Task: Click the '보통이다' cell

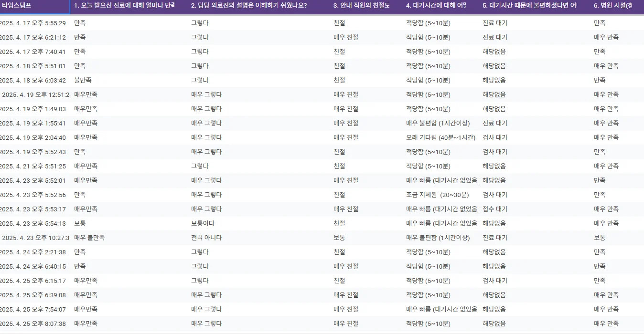Action: (x=203, y=223)
